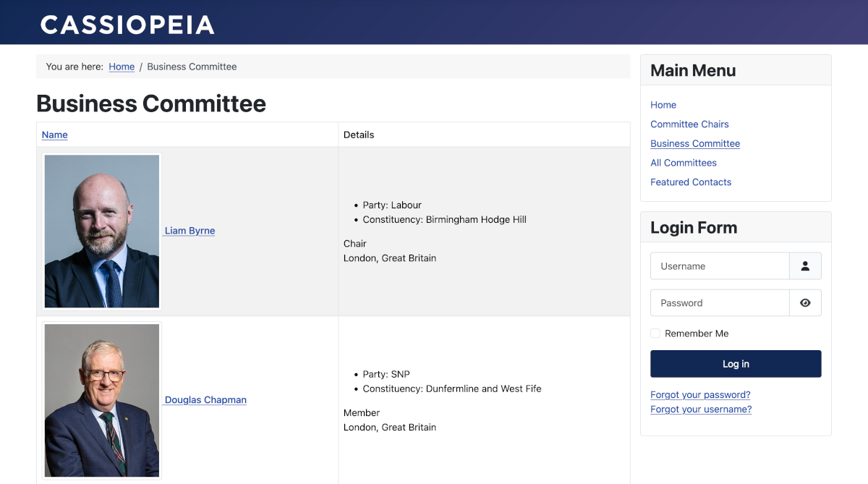Open Liam Byrne's profile link
The height and width of the screenshot is (484, 868).
(x=189, y=230)
